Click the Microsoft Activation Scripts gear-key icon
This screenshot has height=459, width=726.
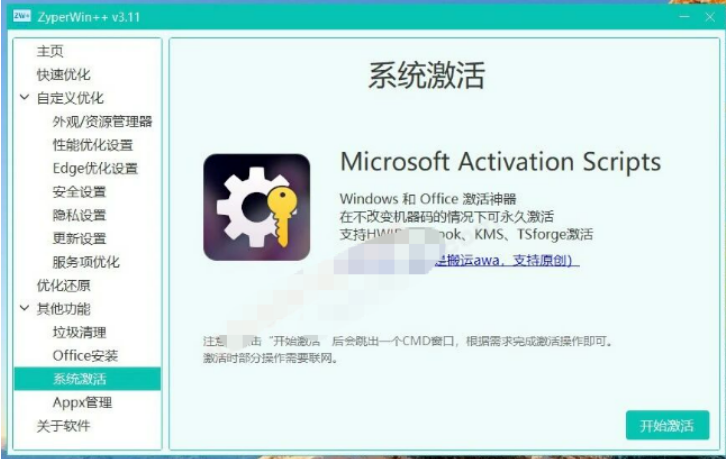(x=256, y=207)
